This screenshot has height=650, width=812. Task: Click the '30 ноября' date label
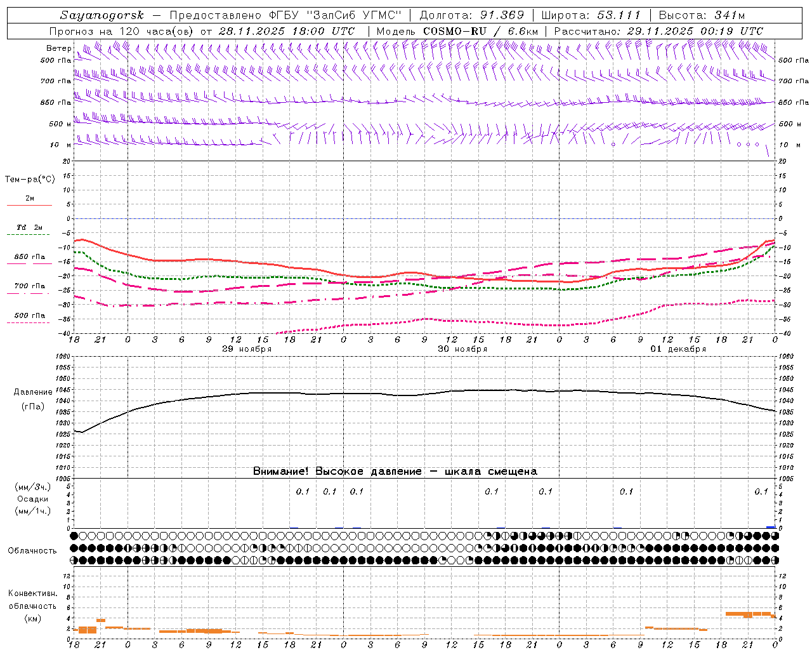(x=462, y=349)
